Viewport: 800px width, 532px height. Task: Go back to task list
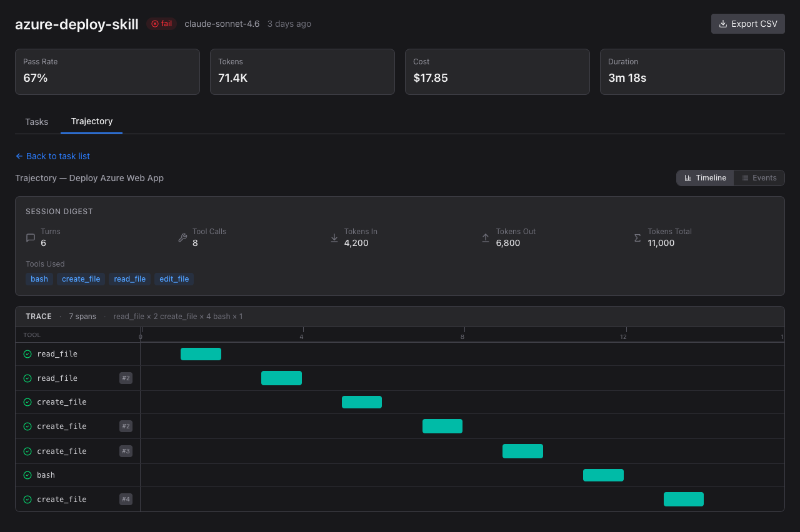click(53, 156)
